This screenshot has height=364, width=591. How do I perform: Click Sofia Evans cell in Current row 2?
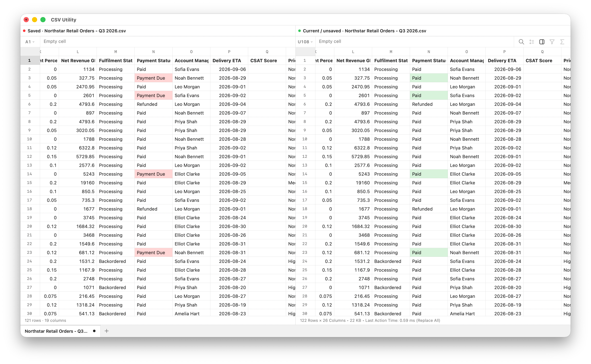coord(466,69)
